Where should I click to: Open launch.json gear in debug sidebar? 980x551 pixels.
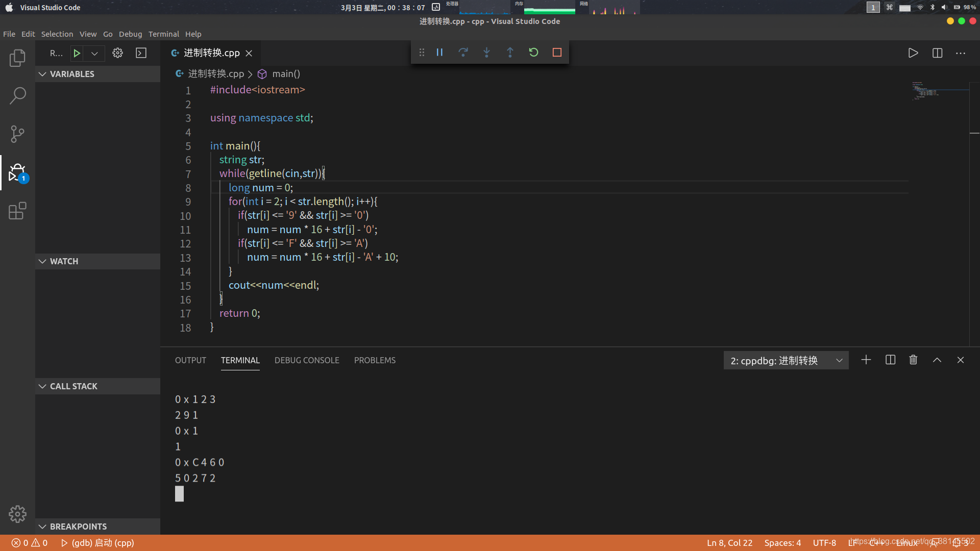click(117, 53)
